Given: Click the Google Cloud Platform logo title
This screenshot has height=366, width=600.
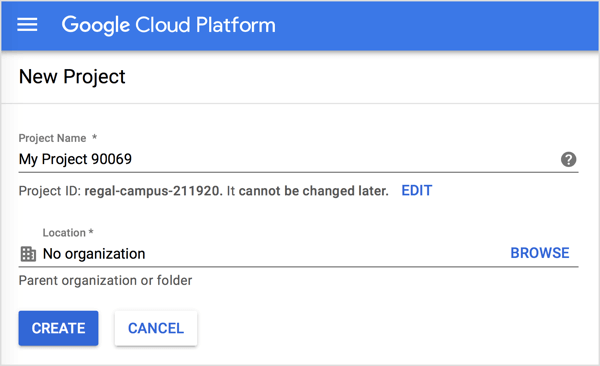Looking at the screenshot, I should pos(168,25).
